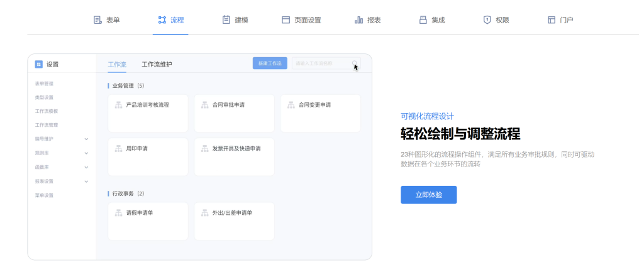Click the search magnifier icon in workflow search
Viewport: 644px width, 265px height.
coord(355,63)
